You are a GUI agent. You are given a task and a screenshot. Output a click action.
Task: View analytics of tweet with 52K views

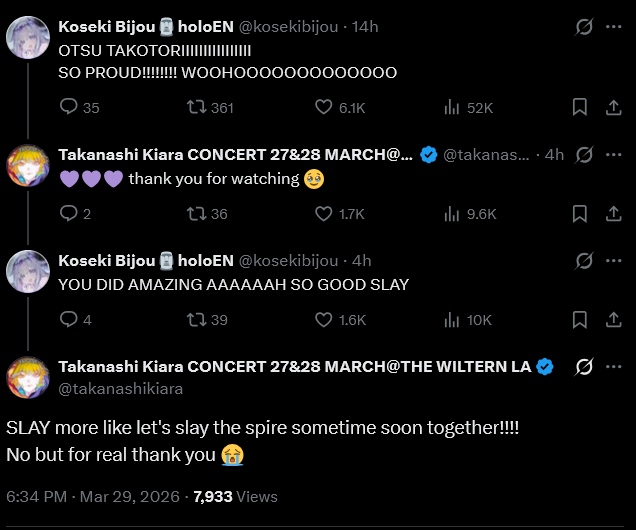[451, 107]
